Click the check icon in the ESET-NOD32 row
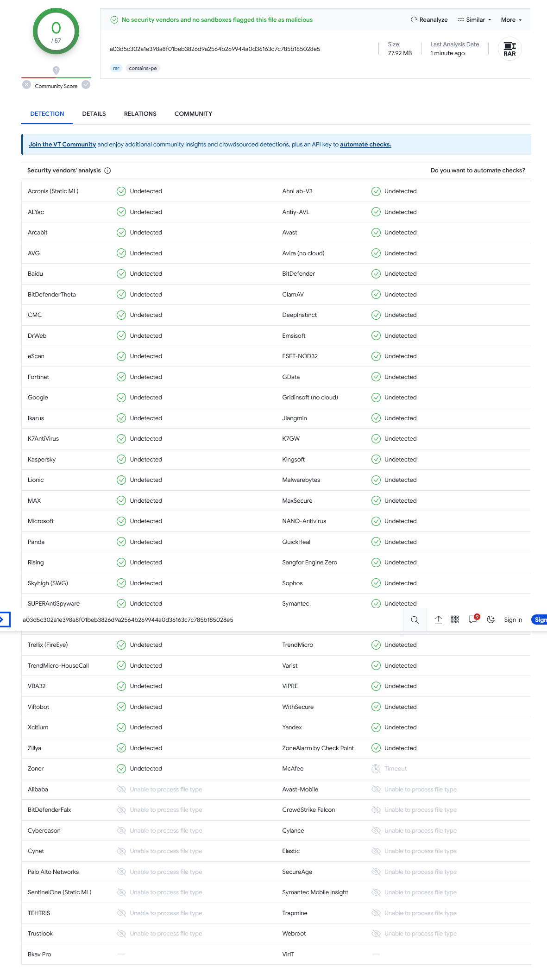 pyautogui.click(x=376, y=356)
